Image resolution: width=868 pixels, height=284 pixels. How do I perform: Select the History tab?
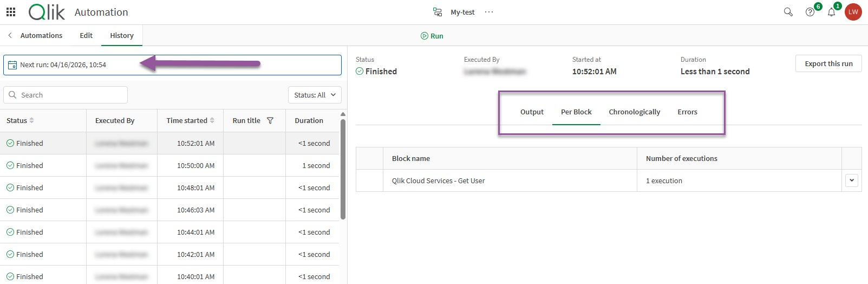[122, 35]
